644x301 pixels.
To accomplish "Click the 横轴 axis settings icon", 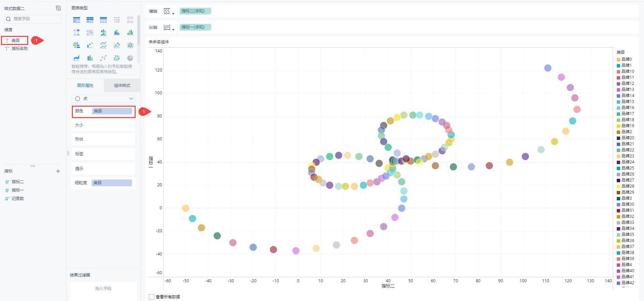I will [x=167, y=11].
